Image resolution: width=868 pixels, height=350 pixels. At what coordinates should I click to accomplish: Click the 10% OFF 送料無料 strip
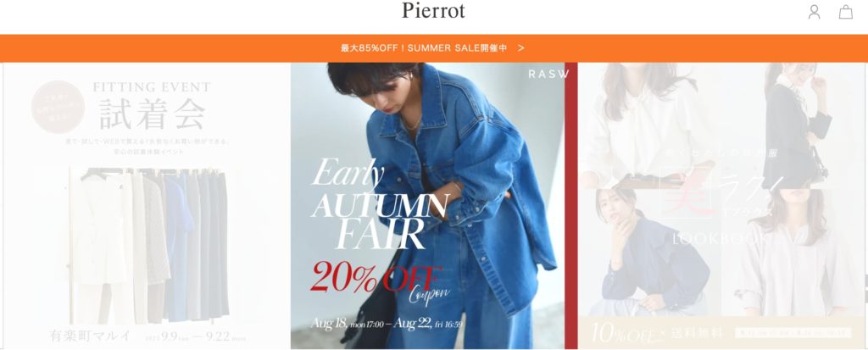point(721,332)
